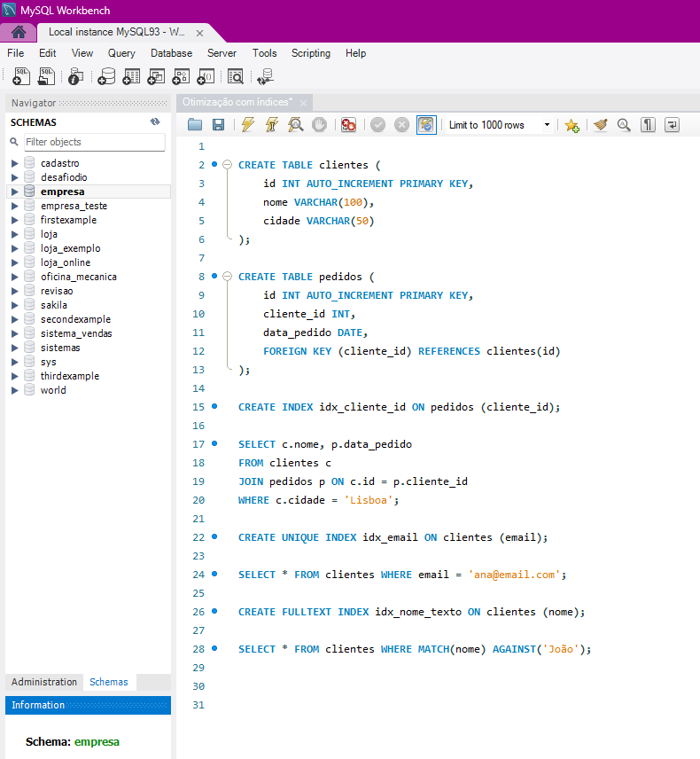Image resolution: width=700 pixels, height=759 pixels.
Task: Click the Filter objects search field
Action: point(94,142)
